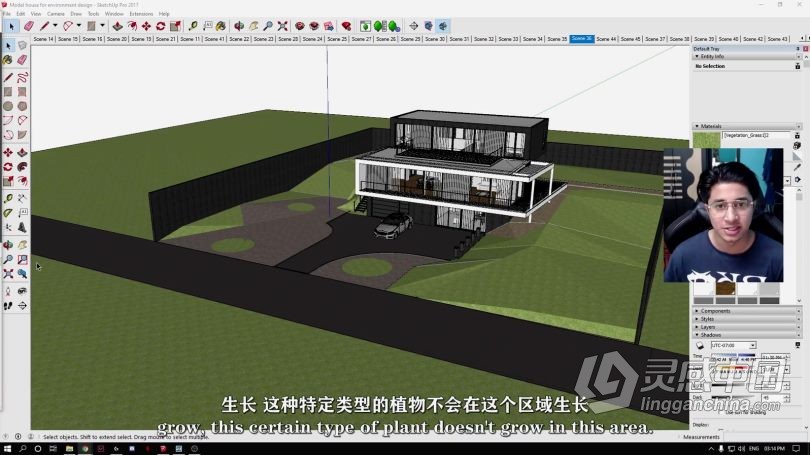Pick the Push/Pull tool in top toolbar

[x=118, y=26]
